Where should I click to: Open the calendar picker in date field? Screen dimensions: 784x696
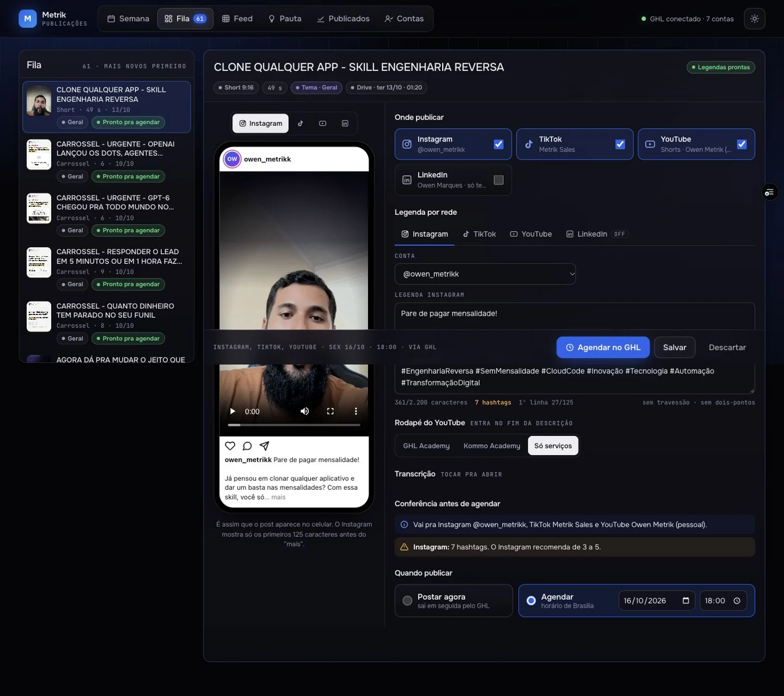686,601
